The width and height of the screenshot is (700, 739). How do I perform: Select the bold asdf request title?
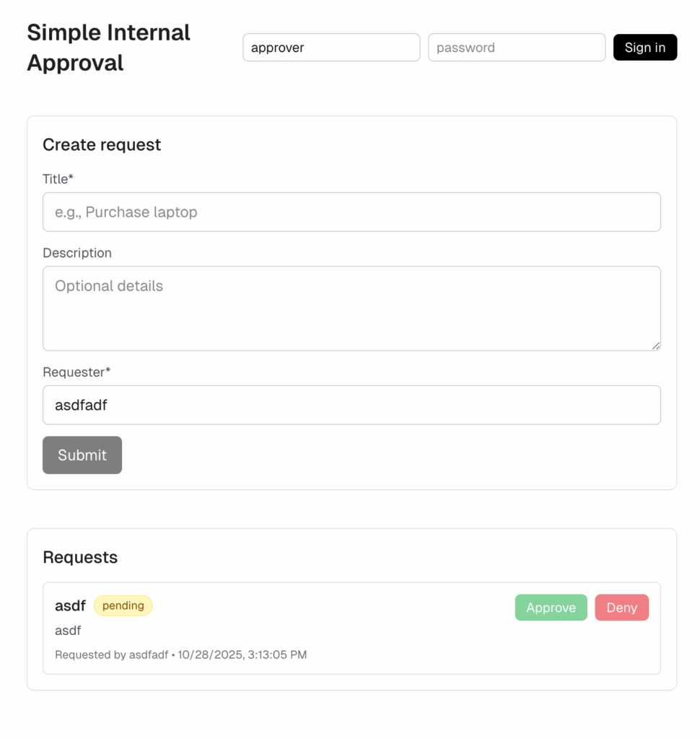[x=70, y=606]
